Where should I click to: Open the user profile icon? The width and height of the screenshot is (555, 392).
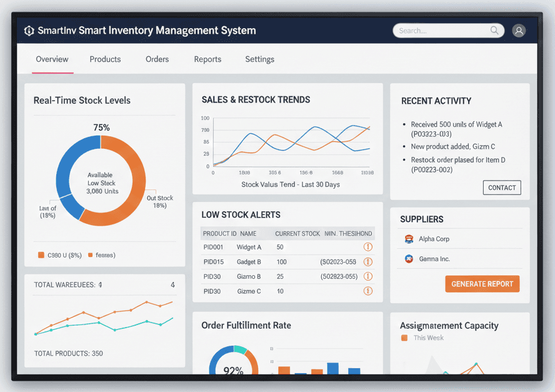point(519,30)
